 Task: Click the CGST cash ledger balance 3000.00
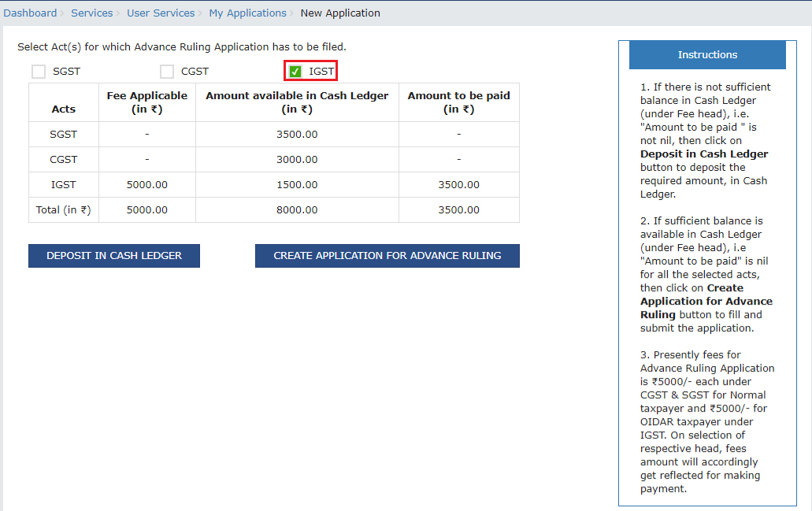click(x=297, y=159)
